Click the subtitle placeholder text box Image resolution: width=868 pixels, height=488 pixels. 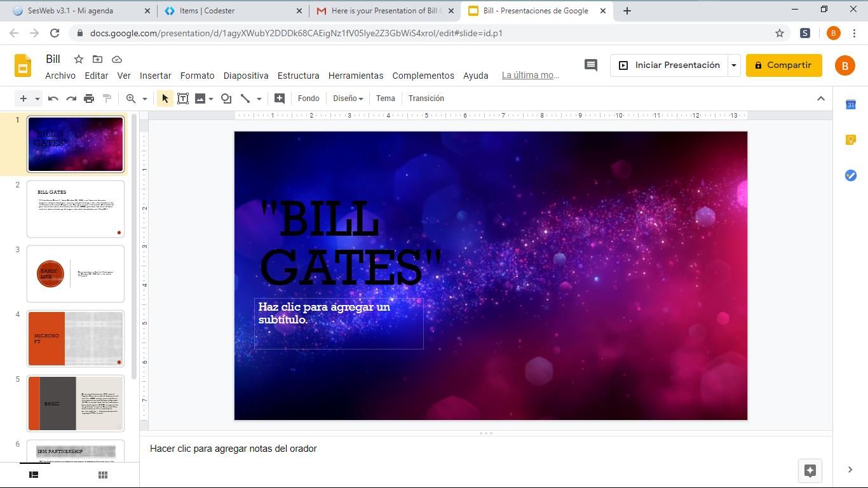coord(339,323)
